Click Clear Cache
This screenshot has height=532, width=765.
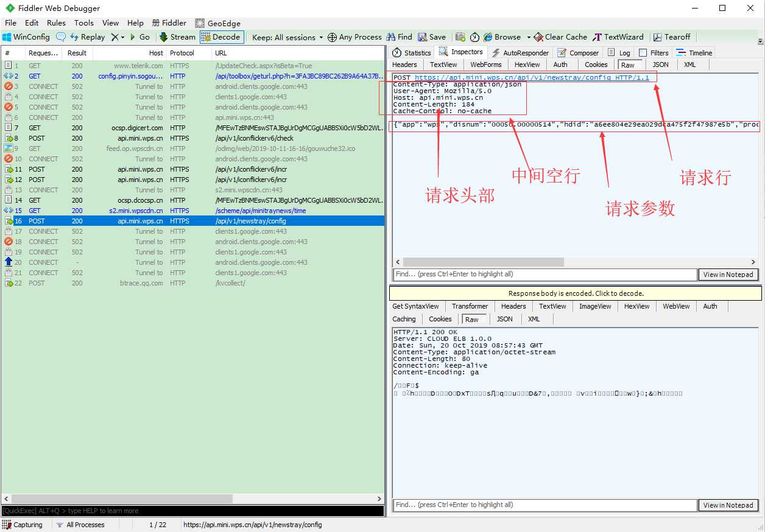click(561, 37)
